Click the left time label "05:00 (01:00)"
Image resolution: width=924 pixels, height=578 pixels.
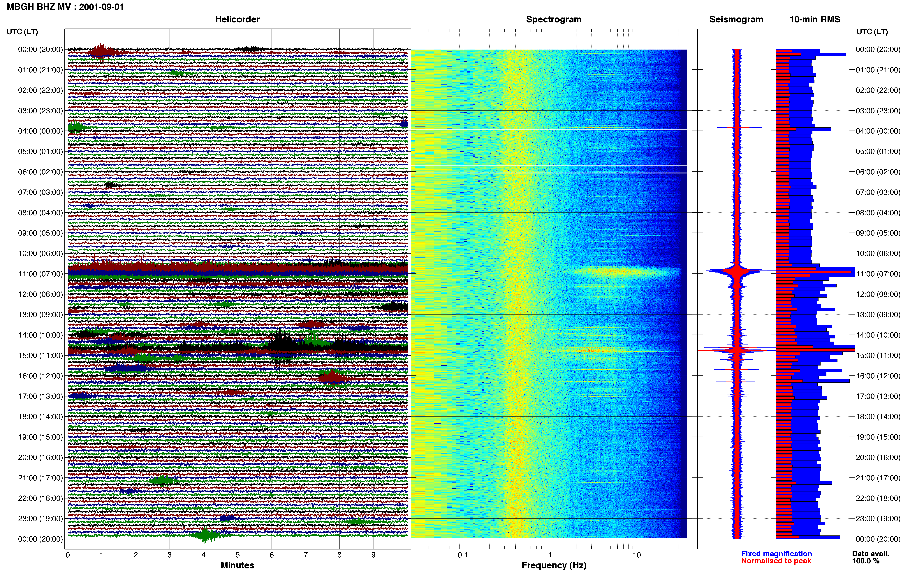click(41, 151)
